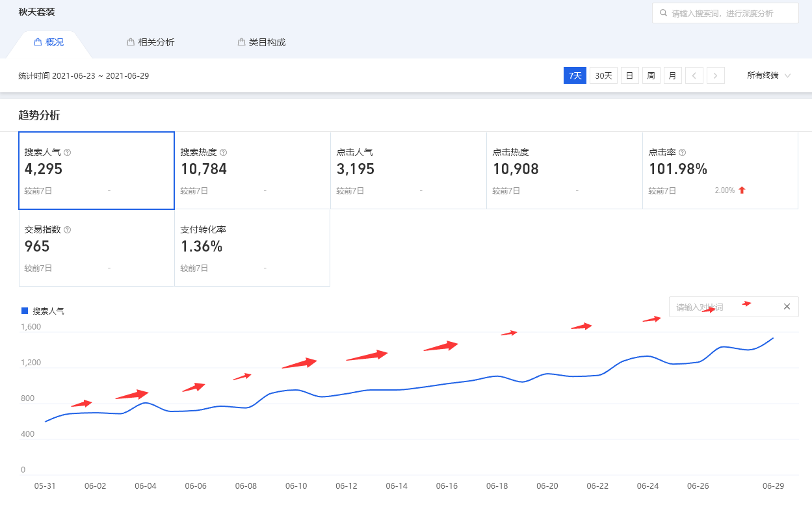
Task: Switch statistics to 日 granularity
Action: pyautogui.click(x=629, y=76)
